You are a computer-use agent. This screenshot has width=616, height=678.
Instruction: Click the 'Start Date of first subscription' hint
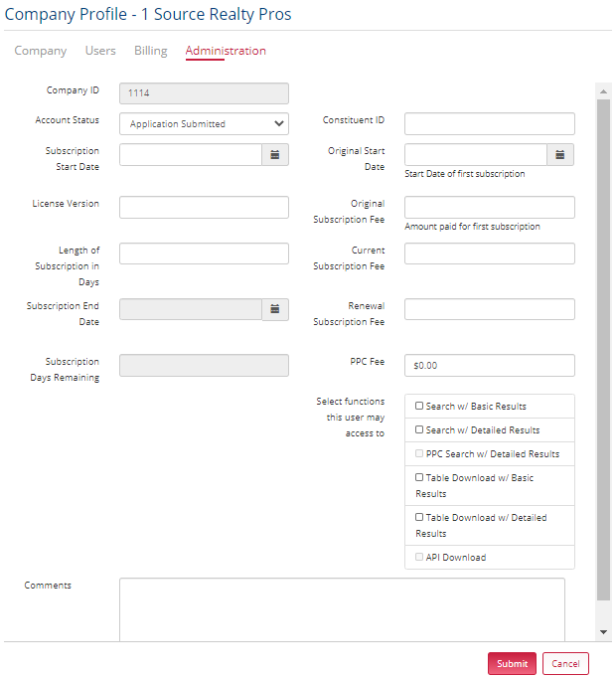(x=465, y=174)
